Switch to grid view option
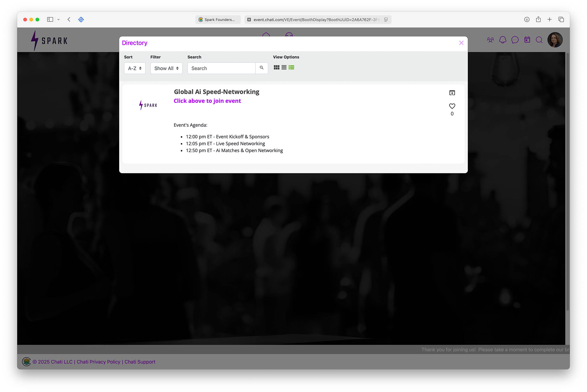The height and width of the screenshot is (392, 587). point(276,67)
